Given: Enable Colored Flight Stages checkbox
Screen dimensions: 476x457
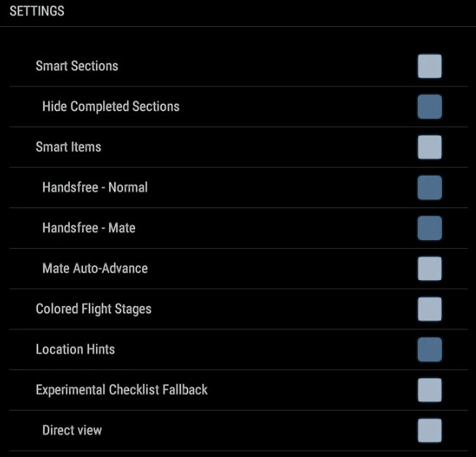Looking at the screenshot, I should coord(430,309).
